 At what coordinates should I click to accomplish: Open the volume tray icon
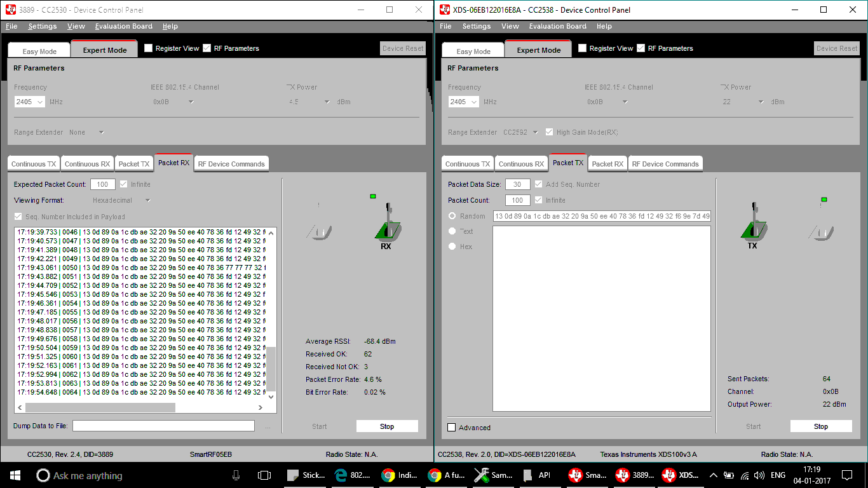(759, 475)
